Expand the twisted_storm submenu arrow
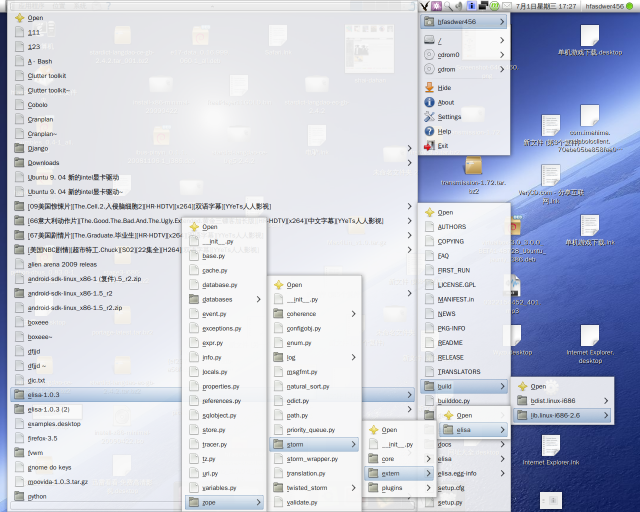Image resolution: width=640 pixels, height=512 pixels. point(353,488)
